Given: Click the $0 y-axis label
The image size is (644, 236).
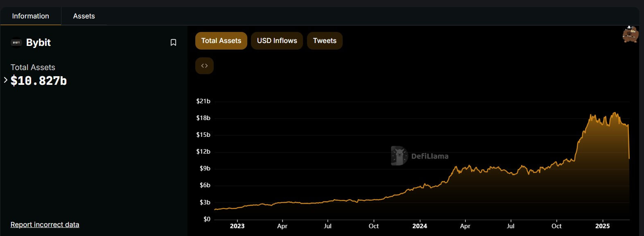Looking at the screenshot, I should coord(207,219).
